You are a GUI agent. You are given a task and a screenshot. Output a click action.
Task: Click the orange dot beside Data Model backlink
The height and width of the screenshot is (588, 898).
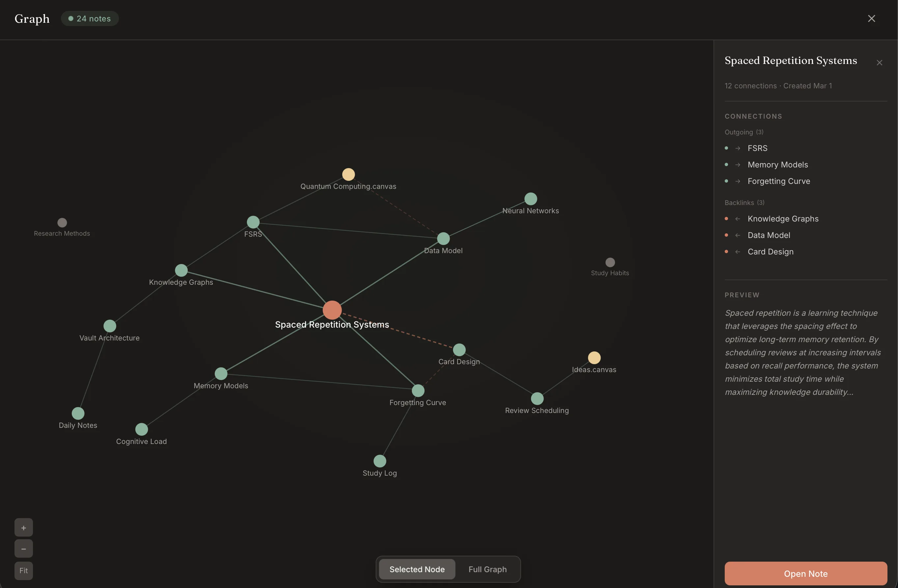[726, 235]
